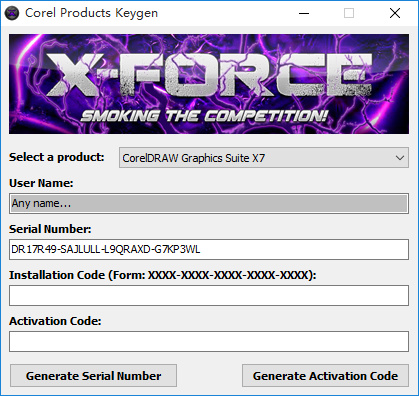Viewport: 419px width, 396px height.
Task: Click the 'Activation Code:' label
Action: 55,321
